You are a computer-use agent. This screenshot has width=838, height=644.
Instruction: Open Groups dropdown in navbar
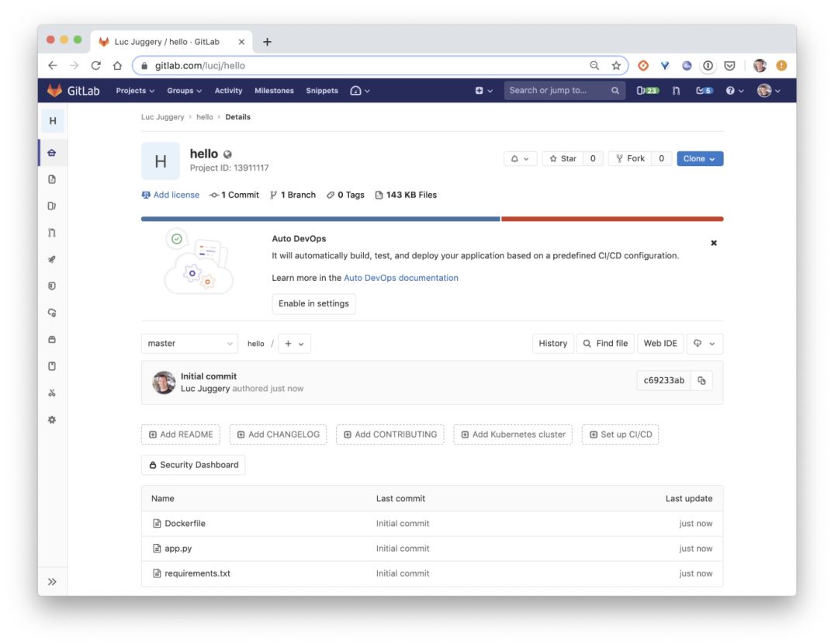pos(185,90)
